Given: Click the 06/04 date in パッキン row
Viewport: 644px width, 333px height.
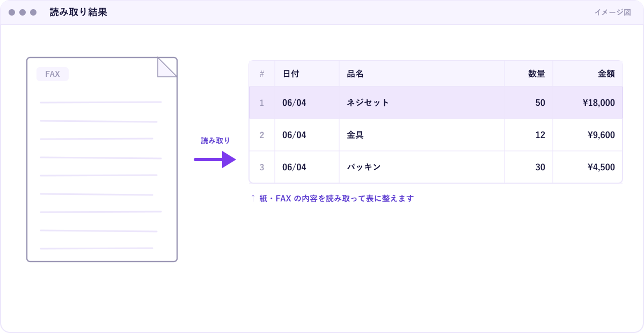Looking at the screenshot, I should click(x=307, y=167).
